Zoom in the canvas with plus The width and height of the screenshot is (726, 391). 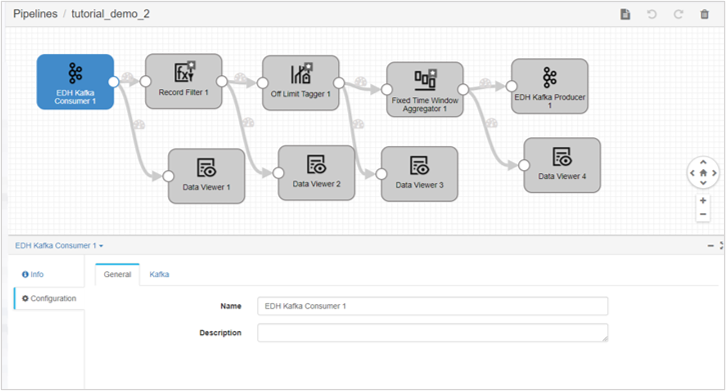coord(703,201)
